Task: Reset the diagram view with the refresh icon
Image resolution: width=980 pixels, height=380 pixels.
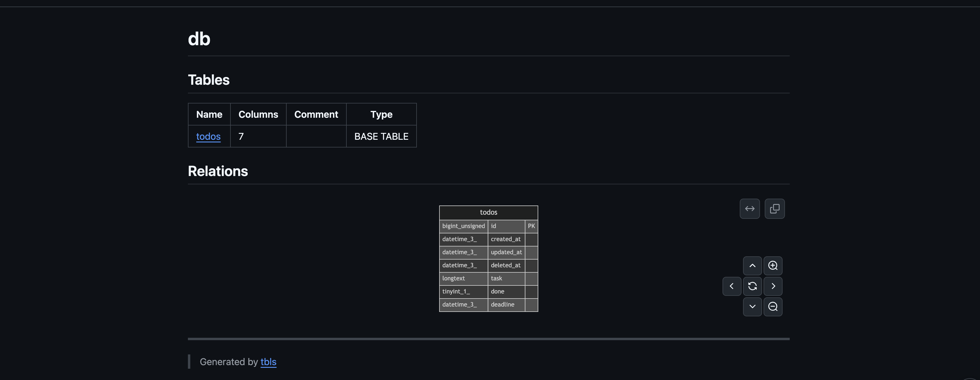Action: point(752,286)
